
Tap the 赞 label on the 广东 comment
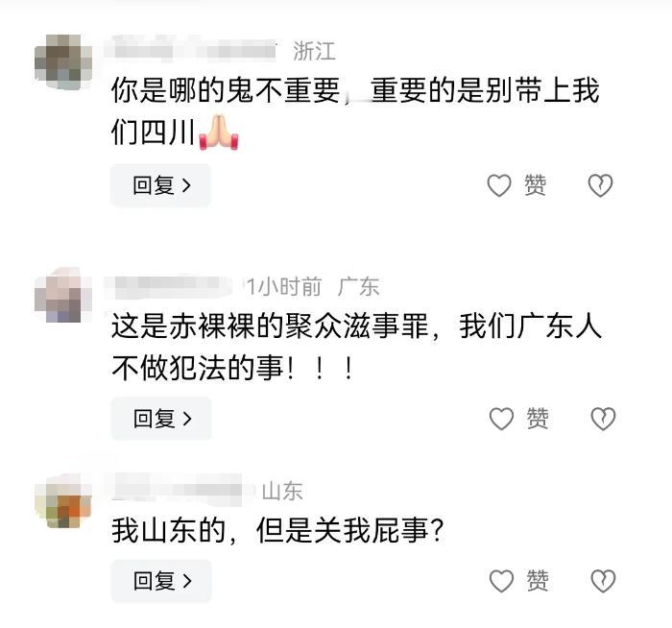538,419
